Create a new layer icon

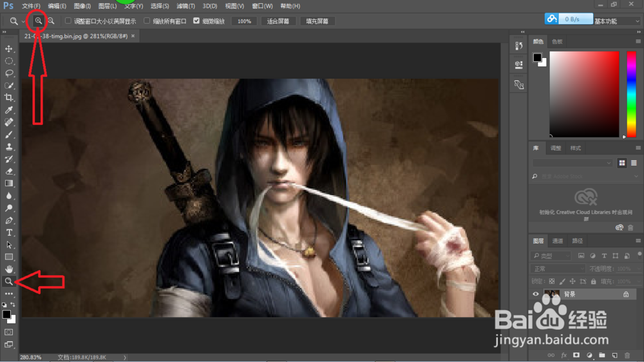click(614, 355)
